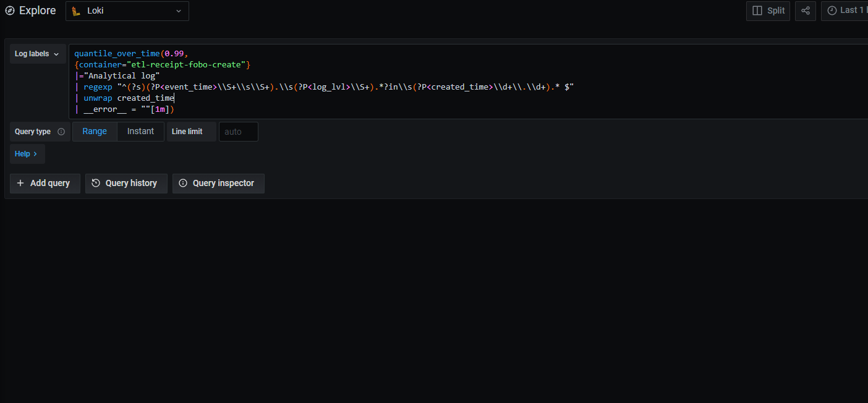The width and height of the screenshot is (868, 403).
Task: Click the Explore page title
Action: [x=37, y=11]
